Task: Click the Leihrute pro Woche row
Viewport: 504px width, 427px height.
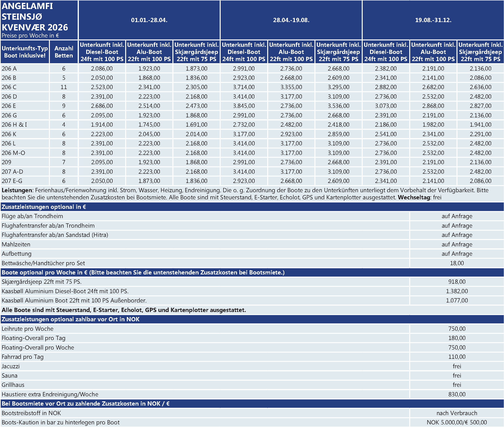Action: 28,329
